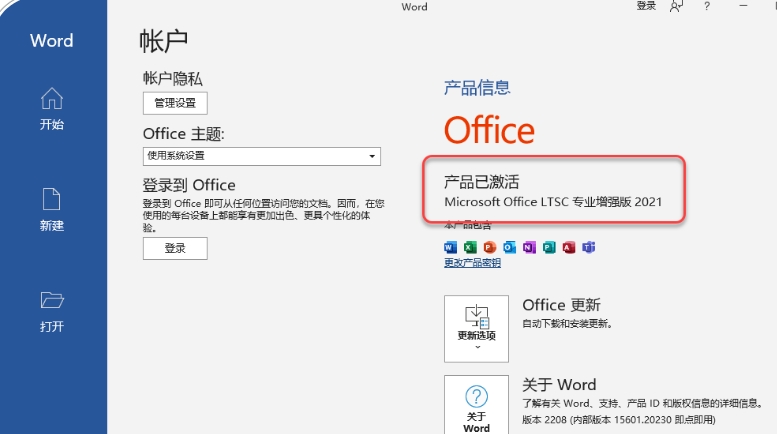This screenshot has width=777, height=434.
Task: Click the Excel app icon under product info
Action: 470,247
